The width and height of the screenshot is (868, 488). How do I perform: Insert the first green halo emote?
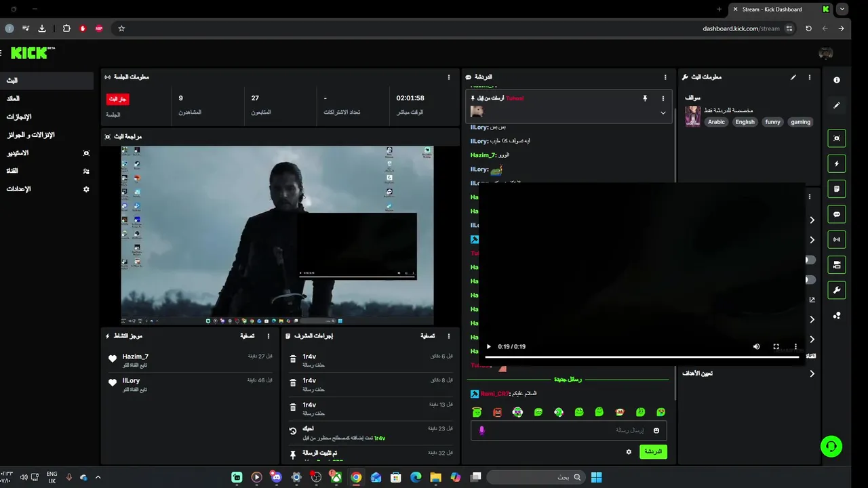pyautogui.click(x=477, y=412)
